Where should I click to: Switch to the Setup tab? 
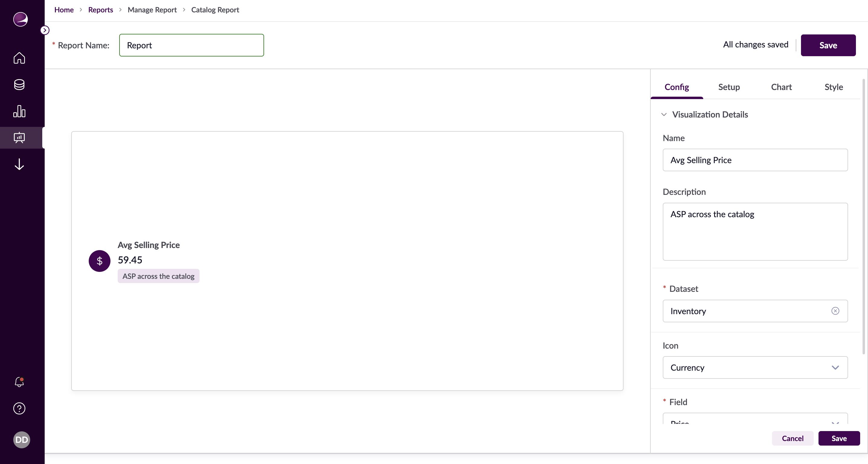click(729, 87)
